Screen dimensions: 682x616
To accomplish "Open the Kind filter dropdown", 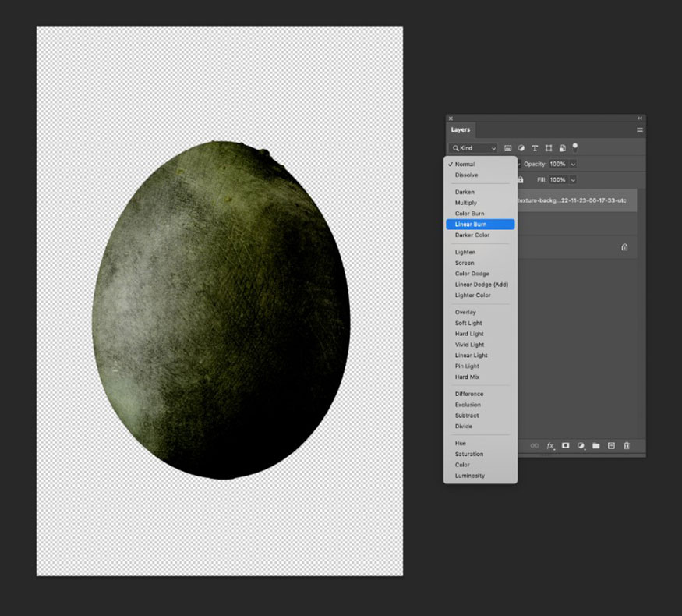I will tap(474, 148).
